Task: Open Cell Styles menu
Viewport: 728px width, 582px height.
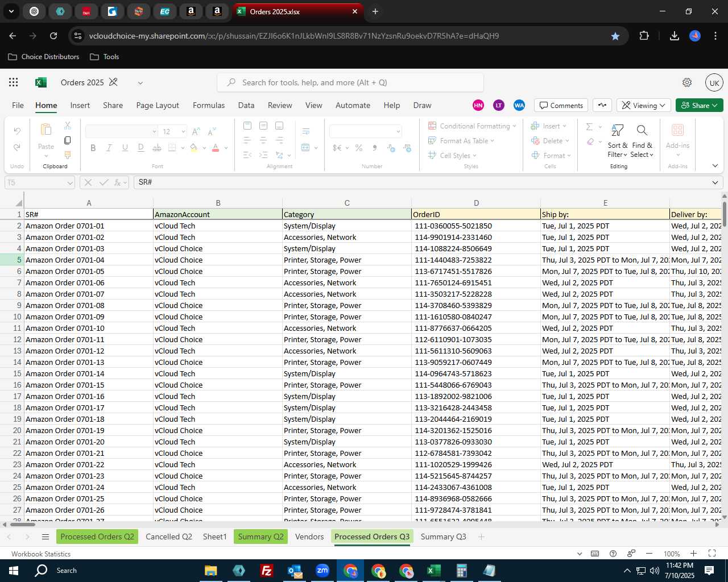Action: pyautogui.click(x=452, y=155)
